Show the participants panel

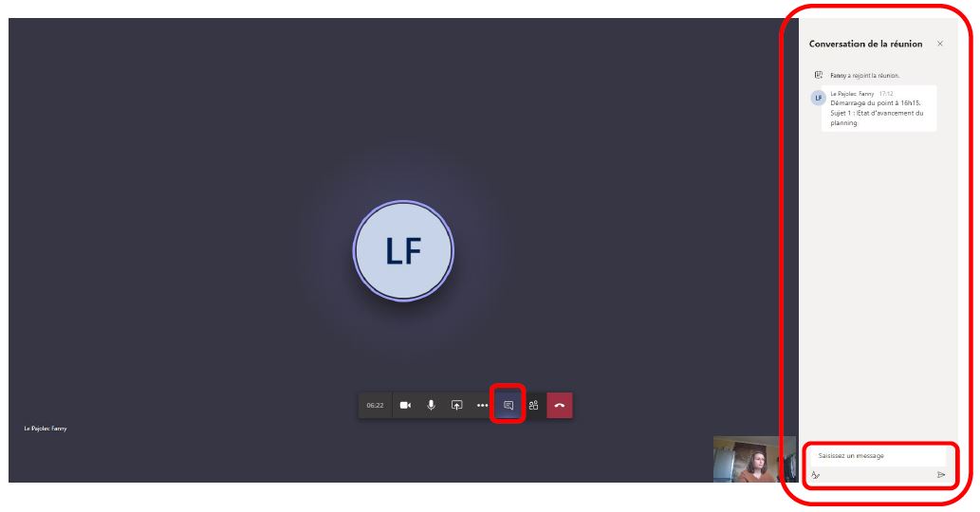coord(533,405)
